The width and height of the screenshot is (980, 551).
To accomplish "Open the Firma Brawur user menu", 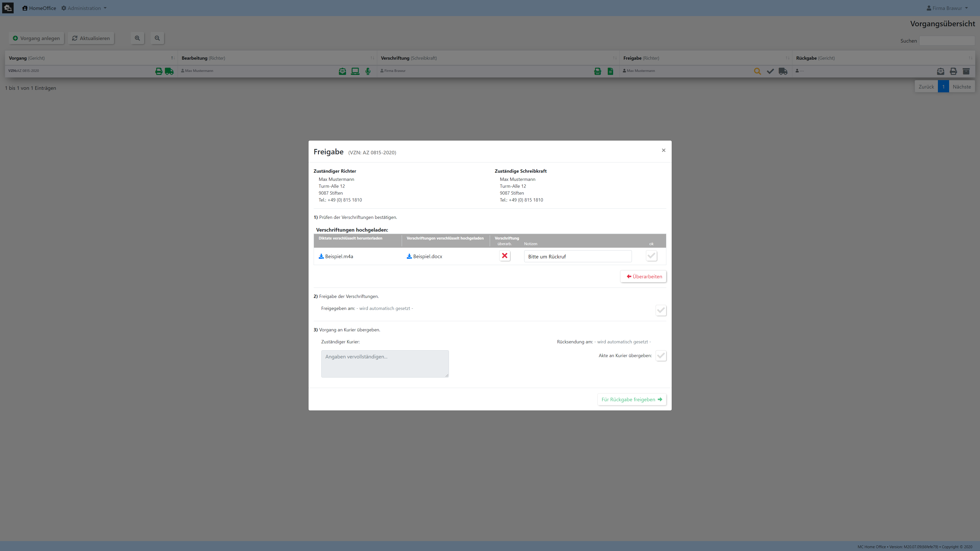I will pyautogui.click(x=947, y=8).
